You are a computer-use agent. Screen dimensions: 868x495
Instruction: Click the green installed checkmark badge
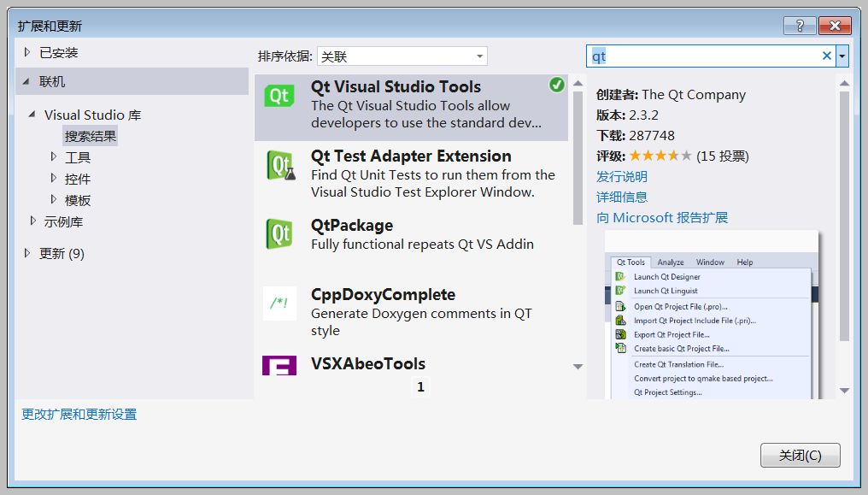(x=556, y=85)
